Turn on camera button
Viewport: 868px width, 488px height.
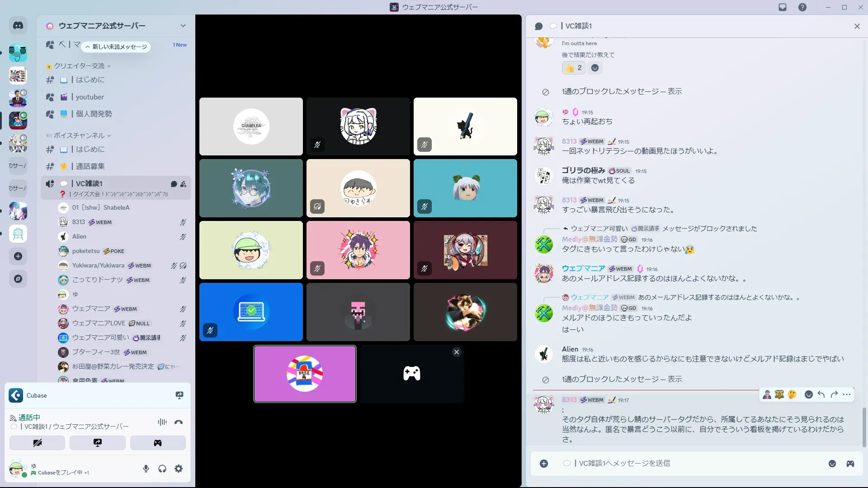pyautogui.click(x=37, y=443)
